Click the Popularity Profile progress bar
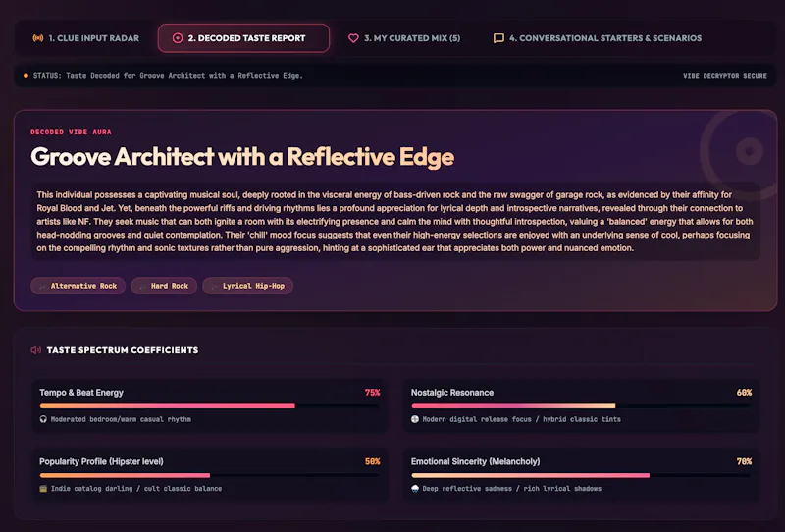The image size is (785, 532). [210, 475]
